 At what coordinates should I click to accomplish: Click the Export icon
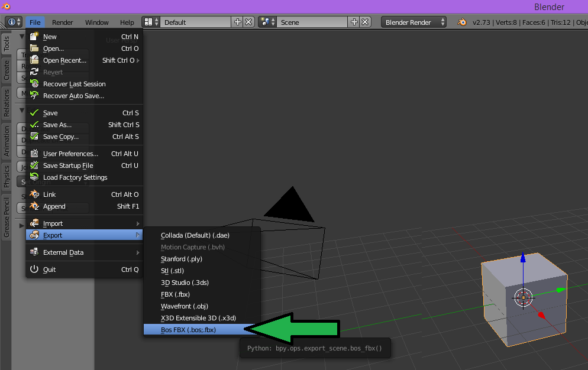tap(34, 235)
